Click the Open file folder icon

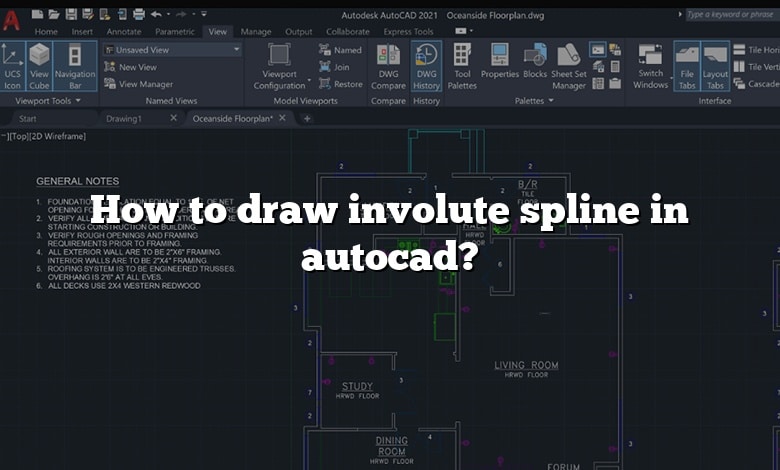tap(54, 14)
